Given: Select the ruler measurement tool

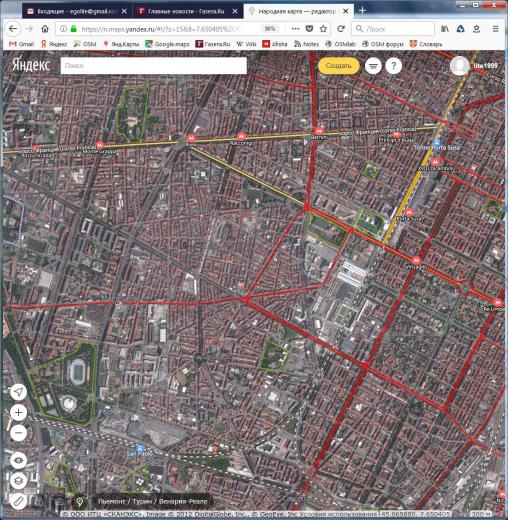Looking at the screenshot, I should tap(19, 501).
